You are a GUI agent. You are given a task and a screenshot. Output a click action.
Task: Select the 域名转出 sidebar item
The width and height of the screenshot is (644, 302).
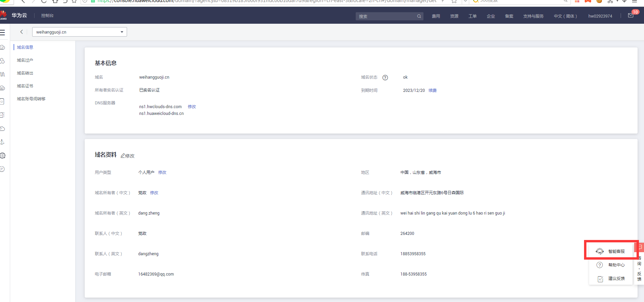25,73
